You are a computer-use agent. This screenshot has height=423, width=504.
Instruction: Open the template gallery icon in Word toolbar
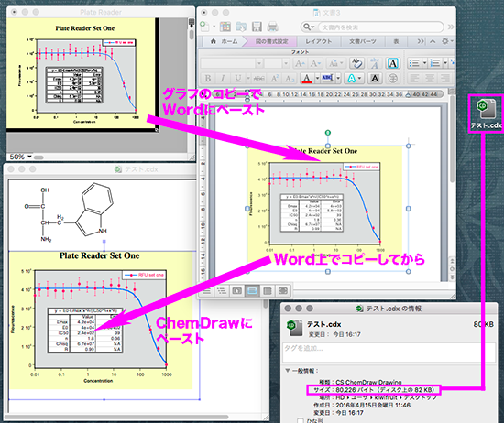225,27
